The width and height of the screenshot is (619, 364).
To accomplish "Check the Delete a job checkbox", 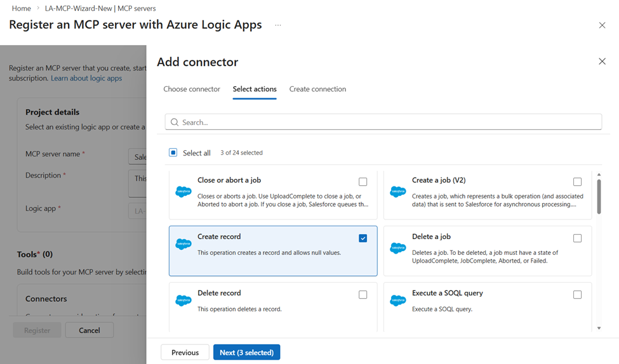I will 577,238.
